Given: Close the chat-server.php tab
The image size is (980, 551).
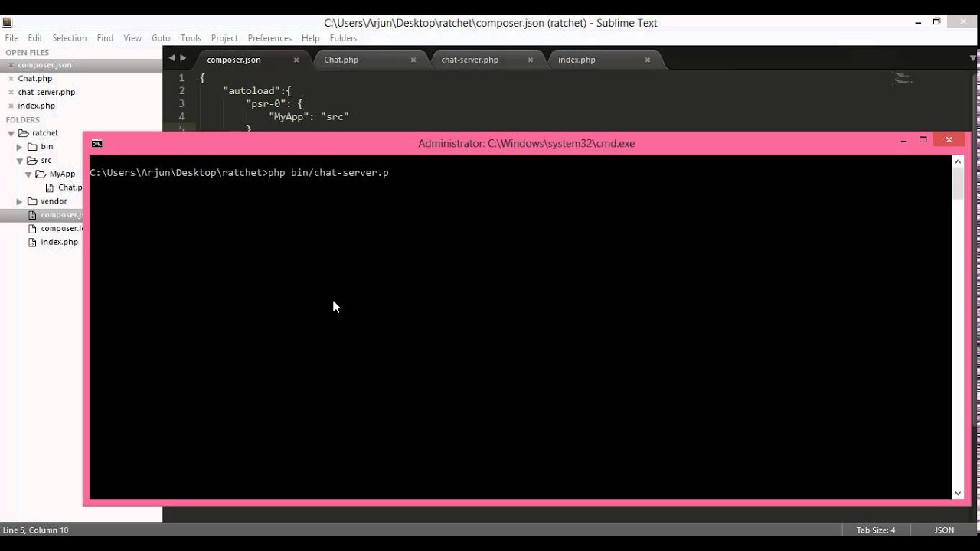Looking at the screenshot, I should click(x=531, y=60).
